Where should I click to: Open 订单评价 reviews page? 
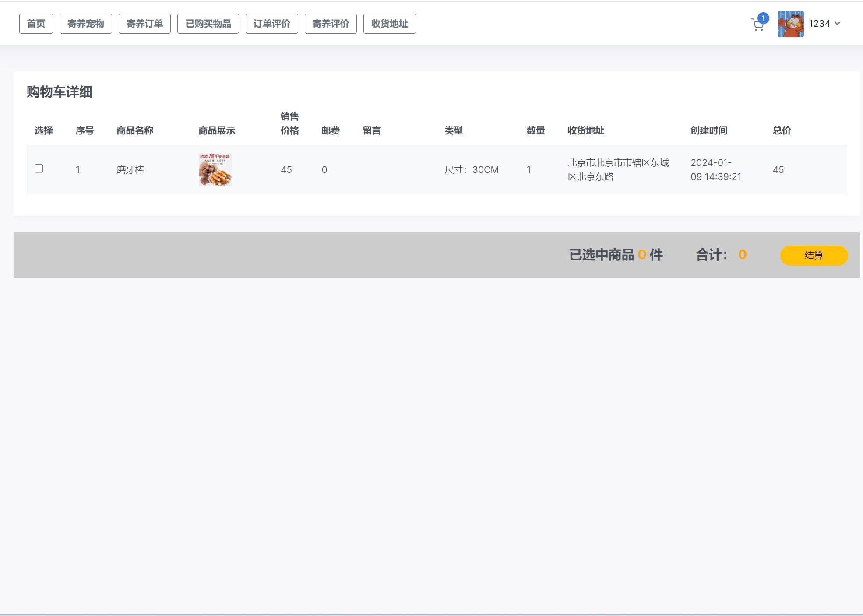pos(271,24)
